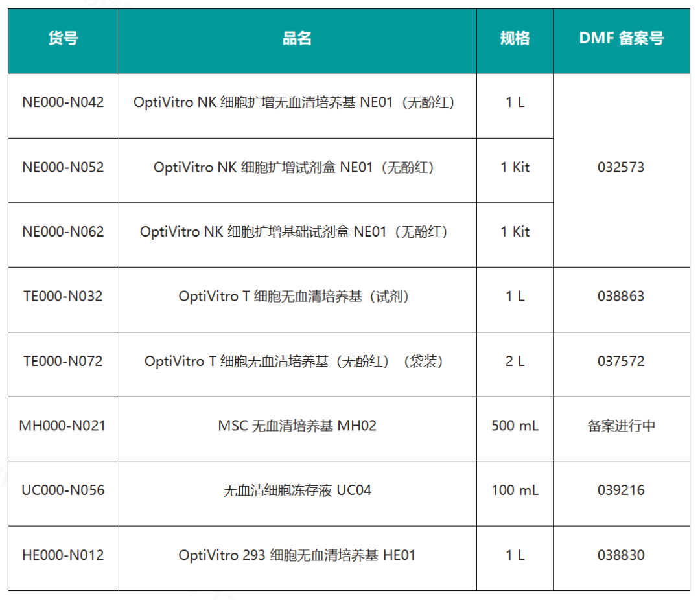Select product code NE000-N052
The image size is (700, 600).
[x=64, y=167]
